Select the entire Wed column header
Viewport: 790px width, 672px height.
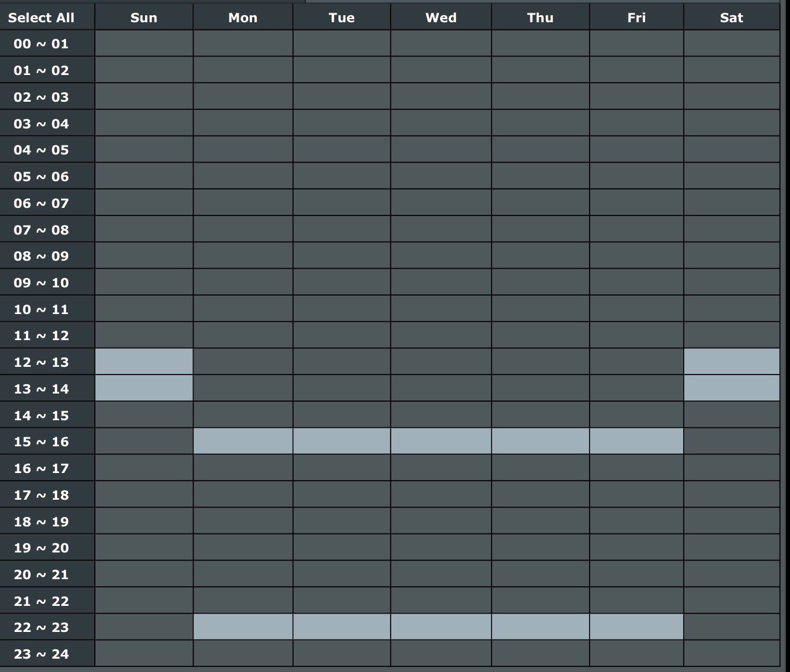pyautogui.click(x=441, y=18)
